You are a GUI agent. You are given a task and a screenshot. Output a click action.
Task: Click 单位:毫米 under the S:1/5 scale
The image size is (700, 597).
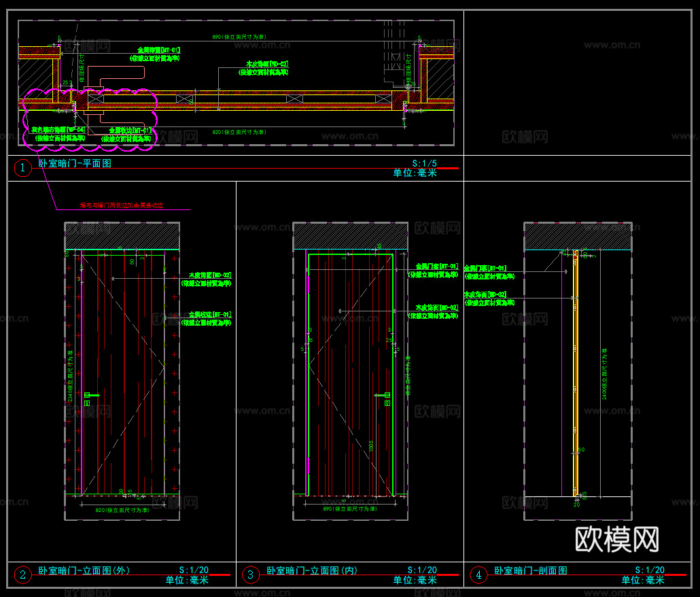tap(415, 173)
